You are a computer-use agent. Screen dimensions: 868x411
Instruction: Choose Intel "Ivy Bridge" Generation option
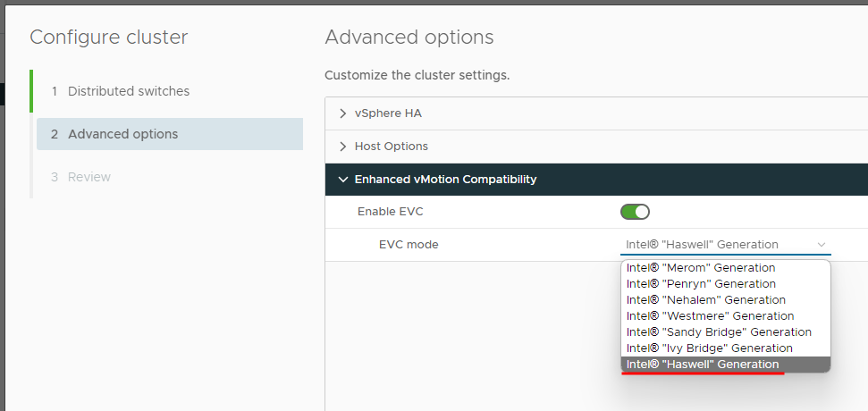point(726,348)
